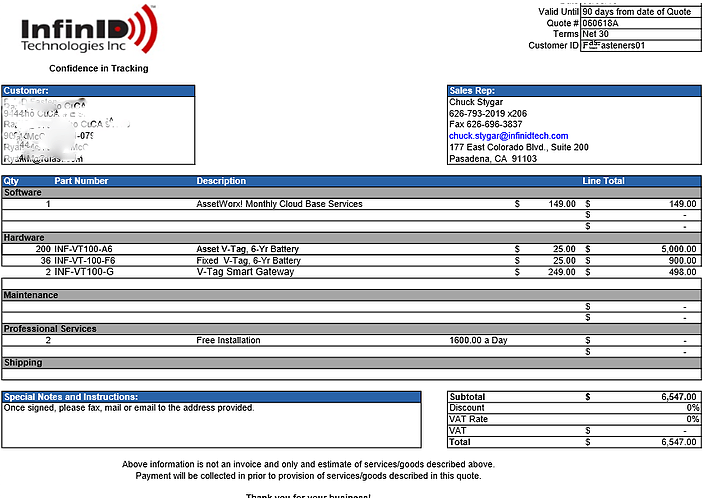Click the unit price 249.00
The width and height of the screenshot is (705, 501).
562,272
